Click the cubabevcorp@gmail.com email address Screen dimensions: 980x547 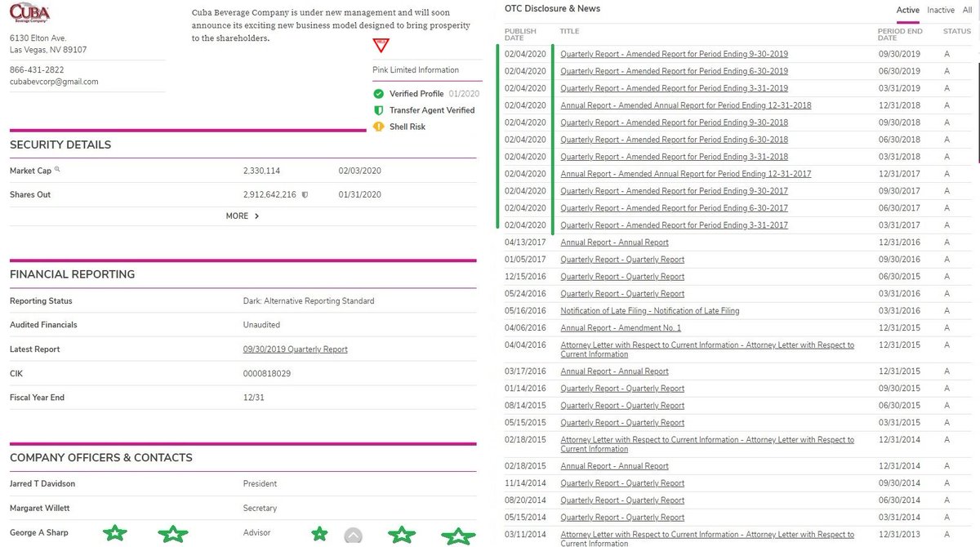pyautogui.click(x=54, y=82)
